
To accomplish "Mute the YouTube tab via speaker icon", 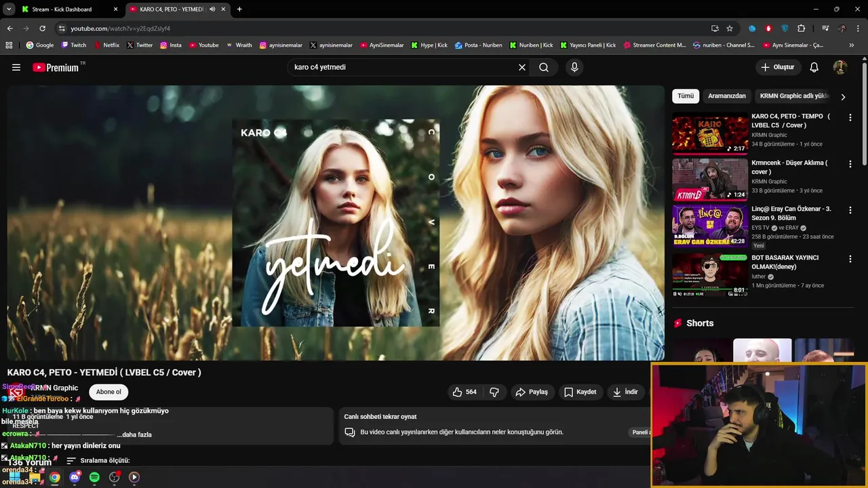I will (x=212, y=9).
